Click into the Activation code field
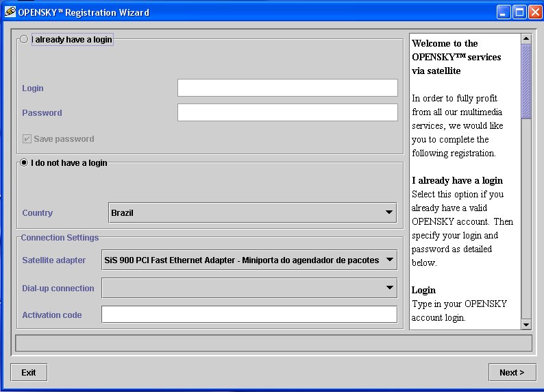The width and height of the screenshot is (544, 392). (x=249, y=315)
